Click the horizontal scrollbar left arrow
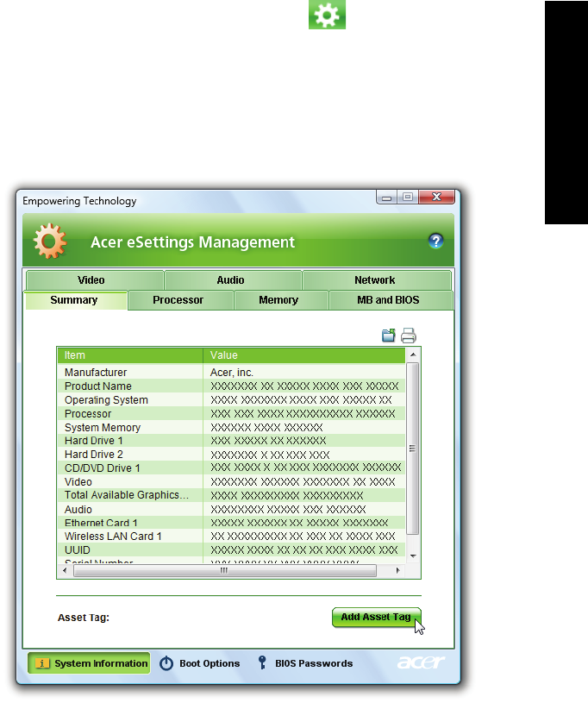Viewport: 588px width, 703px height. pyautogui.click(x=65, y=570)
